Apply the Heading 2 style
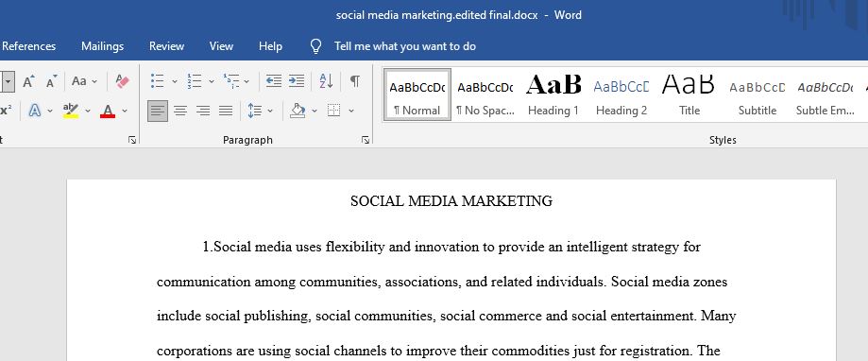Image resolution: width=868 pixels, height=361 pixels. [621, 95]
